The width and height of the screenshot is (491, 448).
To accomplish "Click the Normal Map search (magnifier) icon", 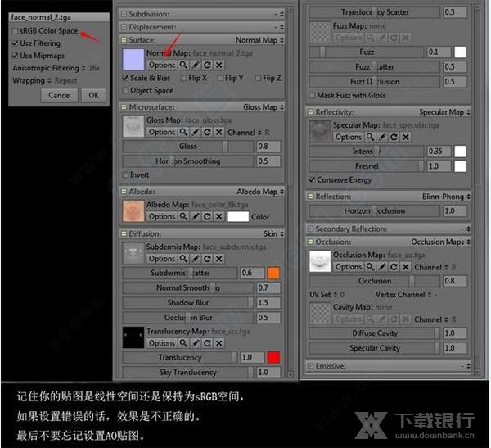I will [184, 65].
